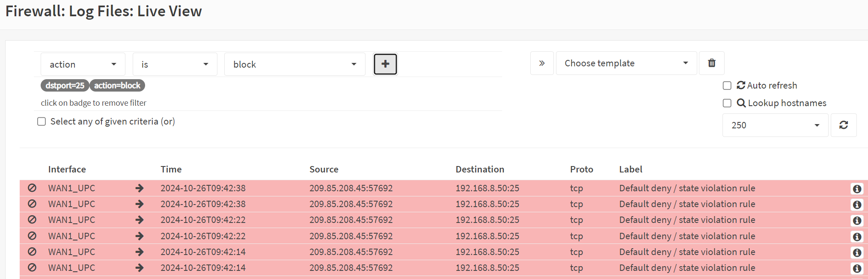The image size is (868, 279).
Task: Enable the Auto refresh checkbox
Action: click(727, 86)
